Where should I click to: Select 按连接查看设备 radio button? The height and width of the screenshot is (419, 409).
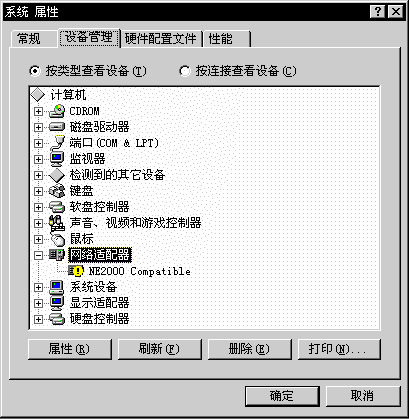click(x=184, y=71)
